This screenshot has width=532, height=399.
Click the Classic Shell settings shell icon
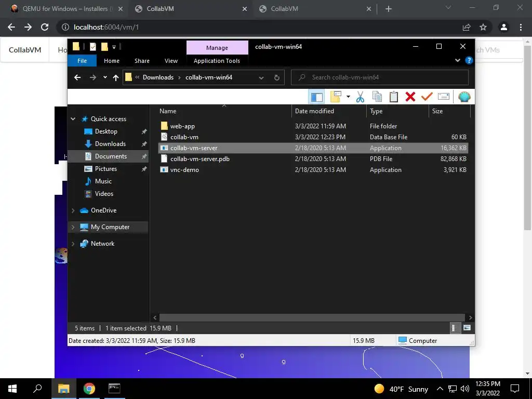(x=464, y=97)
